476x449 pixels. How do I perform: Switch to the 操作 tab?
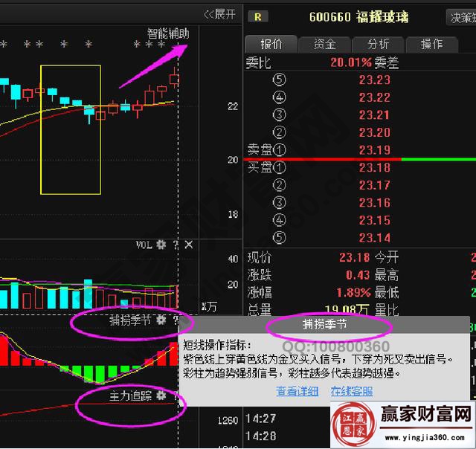tap(431, 45)
